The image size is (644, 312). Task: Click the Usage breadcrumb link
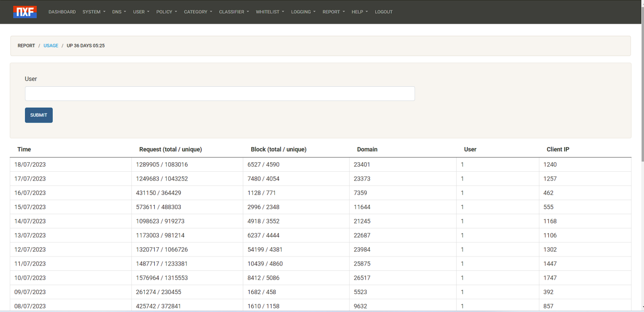51,46
